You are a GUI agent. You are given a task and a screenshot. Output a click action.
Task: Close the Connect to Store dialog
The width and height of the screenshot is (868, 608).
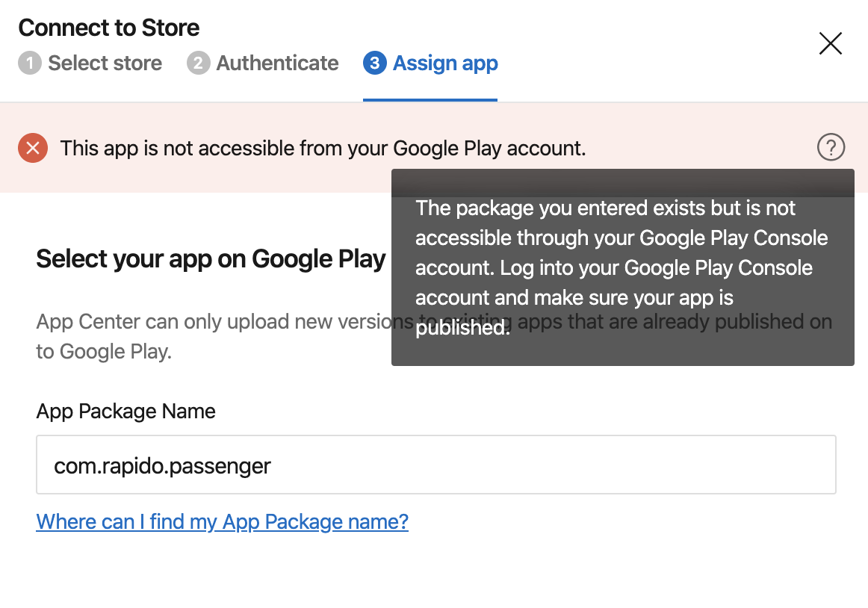point(830,43)
